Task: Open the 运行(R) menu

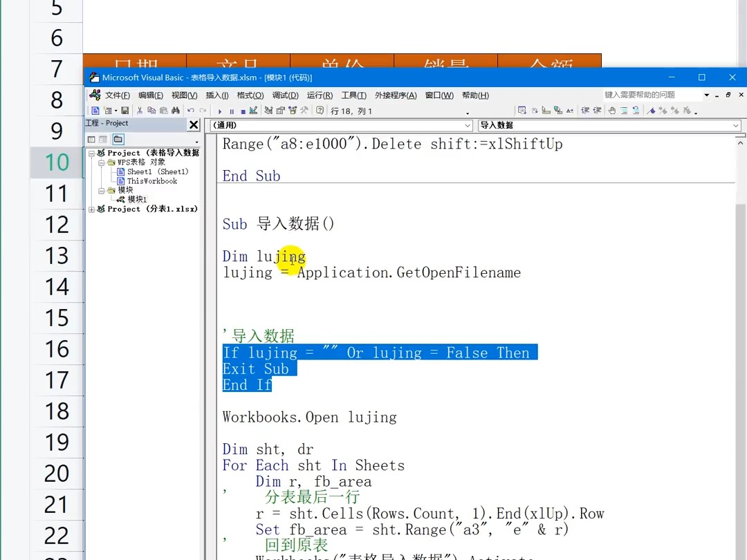Action: (x=320, y=95)
